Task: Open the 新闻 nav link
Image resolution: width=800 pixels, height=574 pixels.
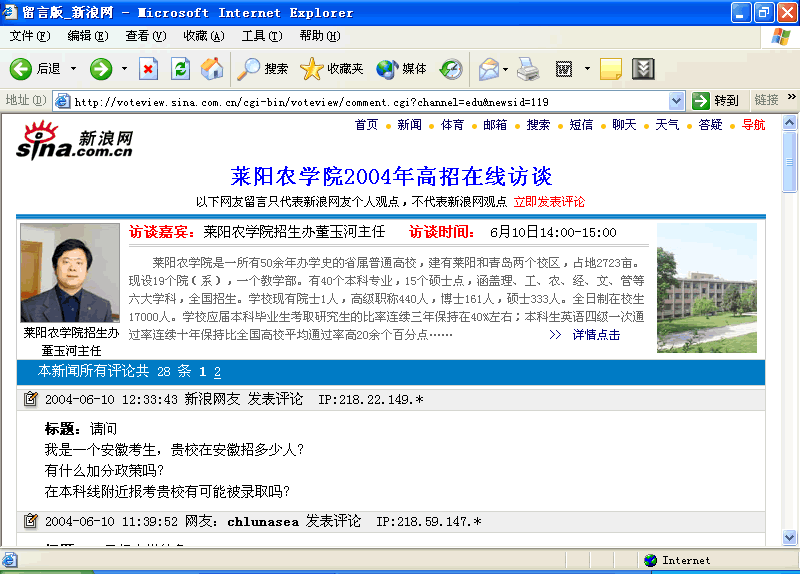Action: pyautogui.click(x=409, y=125)
